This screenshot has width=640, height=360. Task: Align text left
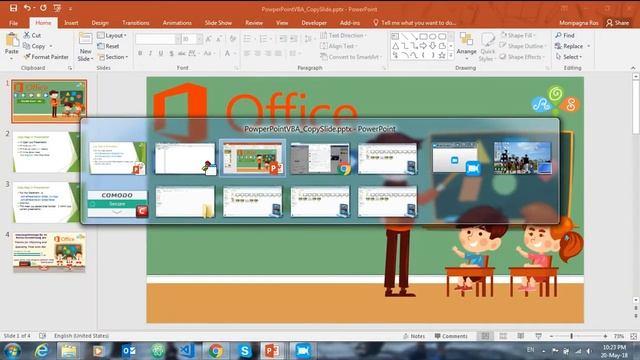247,53
